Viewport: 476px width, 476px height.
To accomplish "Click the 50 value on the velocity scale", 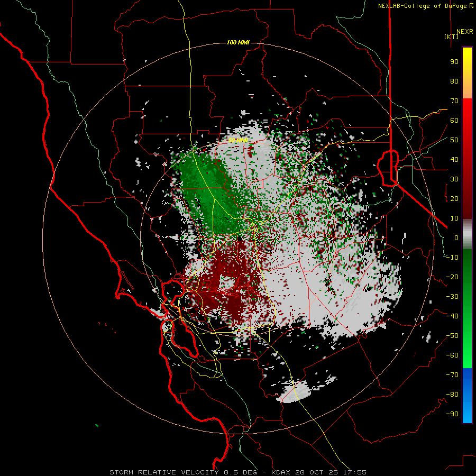I will pyautogui.click(x=454, y=140).
